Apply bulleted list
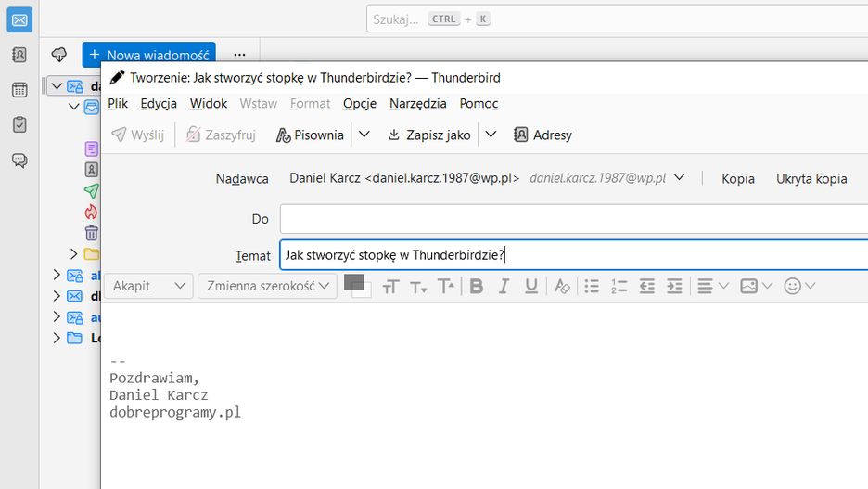This screenshot has width=868, height=489. [592, 287]
